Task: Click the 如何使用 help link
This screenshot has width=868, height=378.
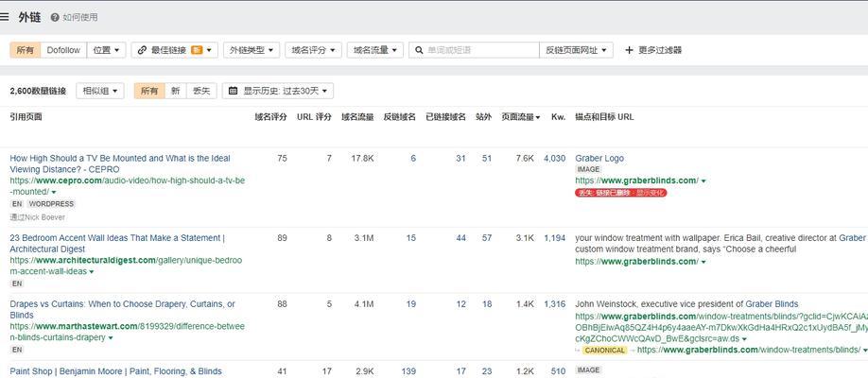Action: pyautogui.click(x=74, y=18)
